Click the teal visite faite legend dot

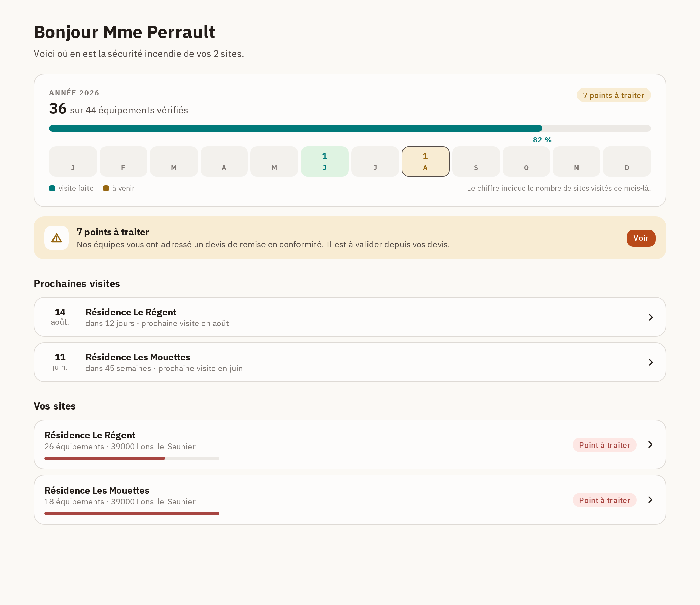pos(52,188)
